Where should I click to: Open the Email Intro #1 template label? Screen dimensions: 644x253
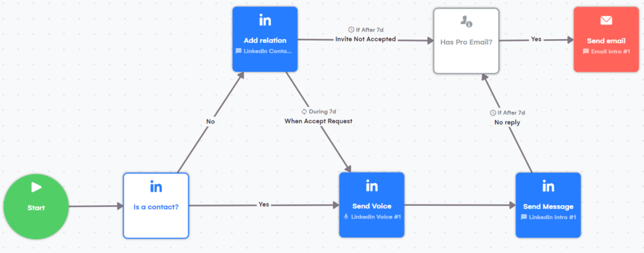[609, 51]
